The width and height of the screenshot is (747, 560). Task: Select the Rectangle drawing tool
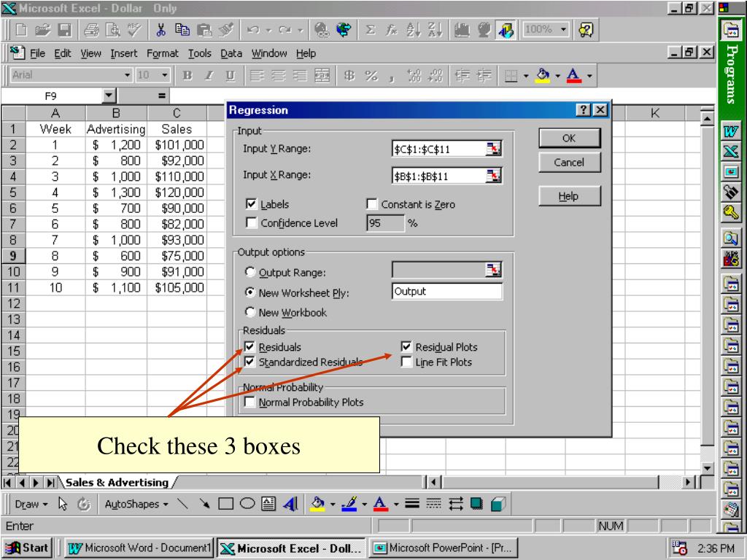coord(225,503)
